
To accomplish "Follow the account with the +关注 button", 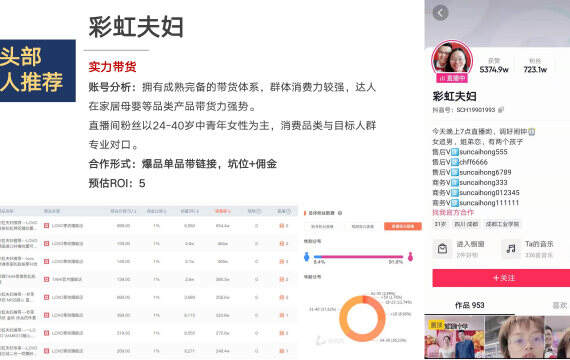I will click(501, 278).
